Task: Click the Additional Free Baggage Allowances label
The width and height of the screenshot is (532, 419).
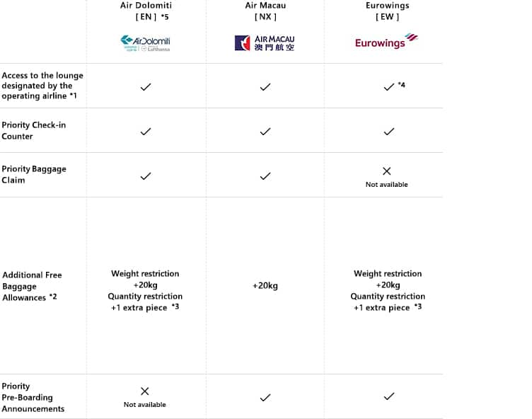Action: 32,286
